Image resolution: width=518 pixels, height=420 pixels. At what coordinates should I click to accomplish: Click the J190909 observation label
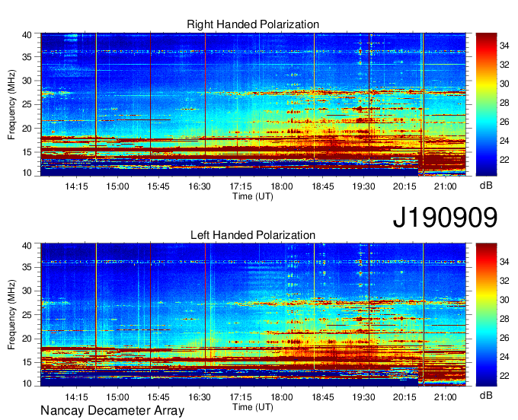coord(445,218)
